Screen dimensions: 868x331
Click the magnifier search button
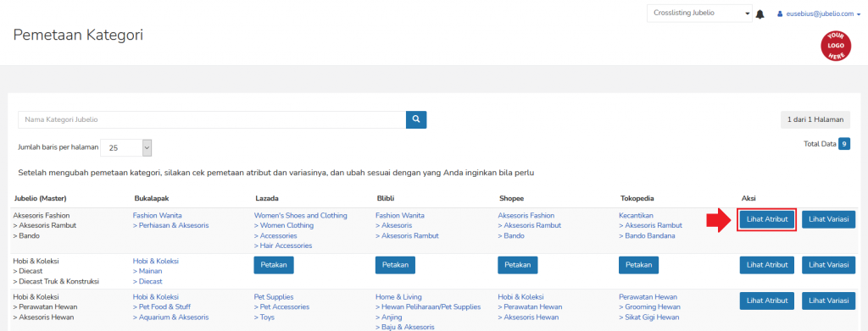[x=416, y=119]
